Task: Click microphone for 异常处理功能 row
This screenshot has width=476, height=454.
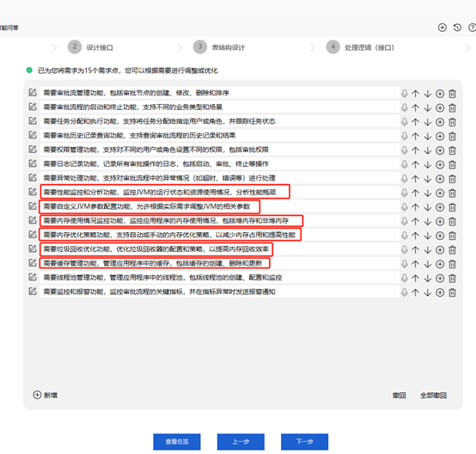Action: pyautogui.click(x=404, y=179)
